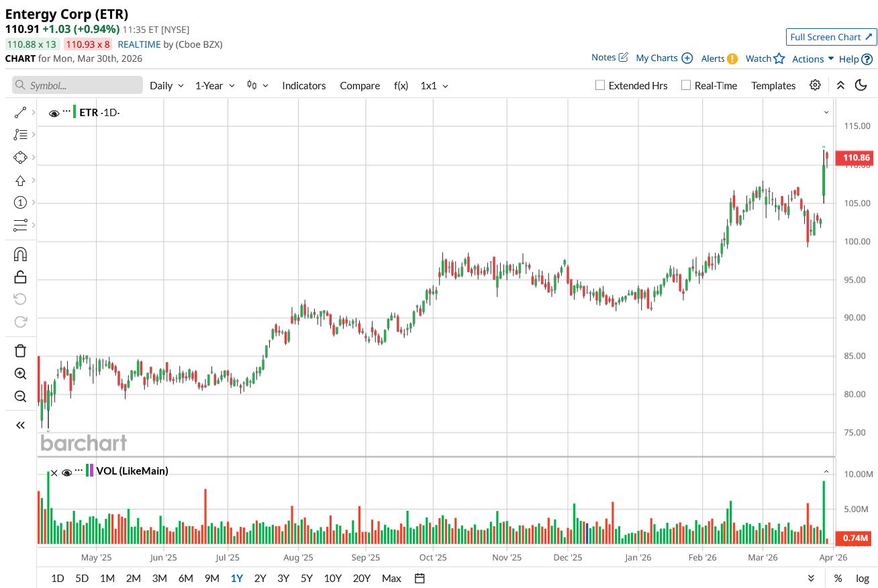The width and height of the screenshot is (878, 588).
Task: Select the Max time range
Action: click(x=391, y=578)
